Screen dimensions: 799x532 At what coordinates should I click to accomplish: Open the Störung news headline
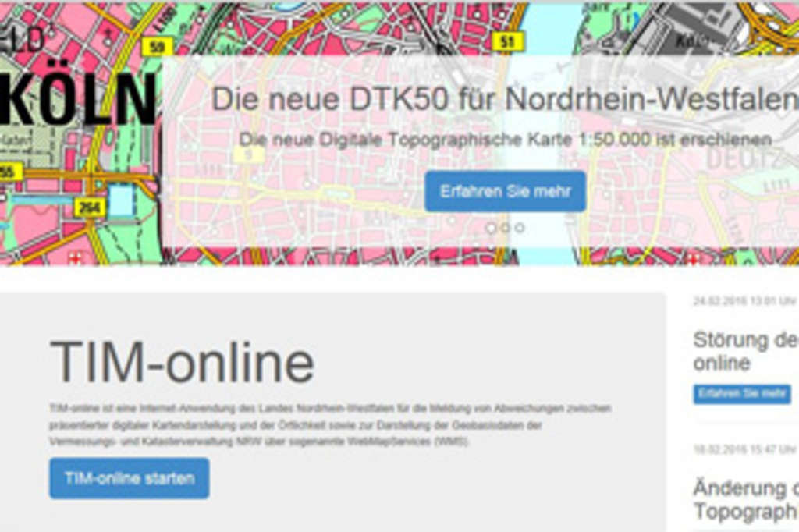tap(744, 351)
